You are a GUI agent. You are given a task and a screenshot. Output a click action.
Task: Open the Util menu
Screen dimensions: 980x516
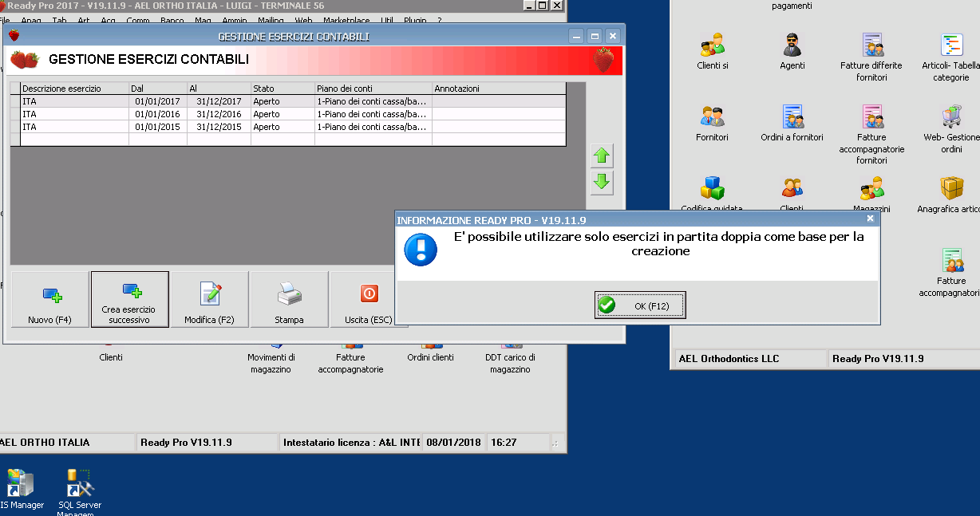[x=387, y=21]
